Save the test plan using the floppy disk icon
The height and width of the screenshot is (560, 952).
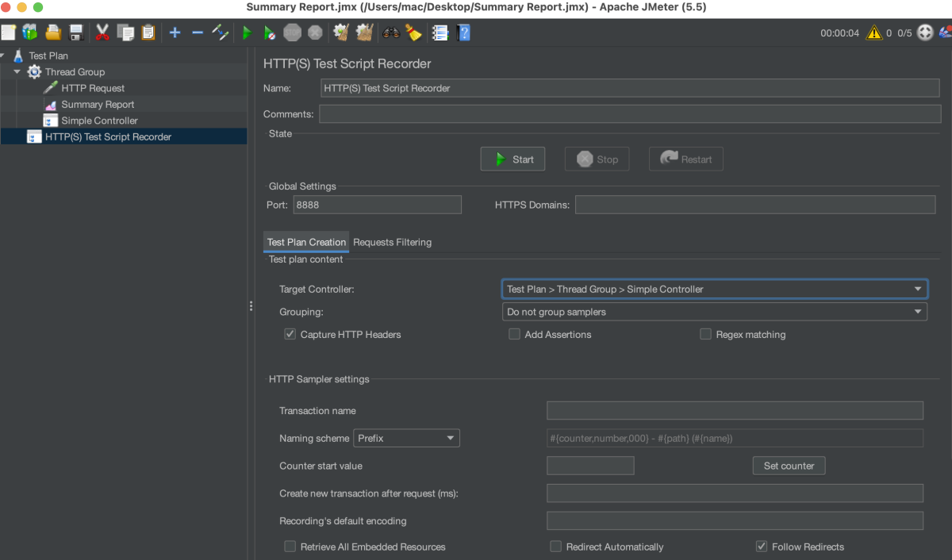(75, 33)
